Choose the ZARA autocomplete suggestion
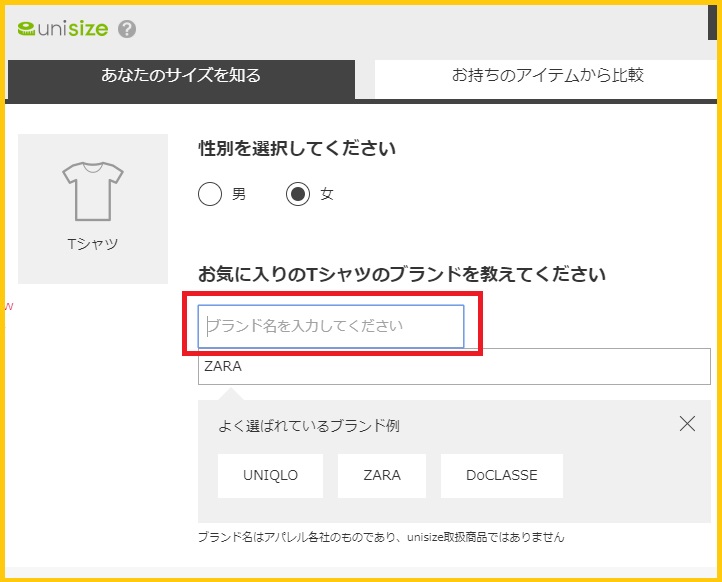This screenshot has height=582, width=722. pos(454,367)
